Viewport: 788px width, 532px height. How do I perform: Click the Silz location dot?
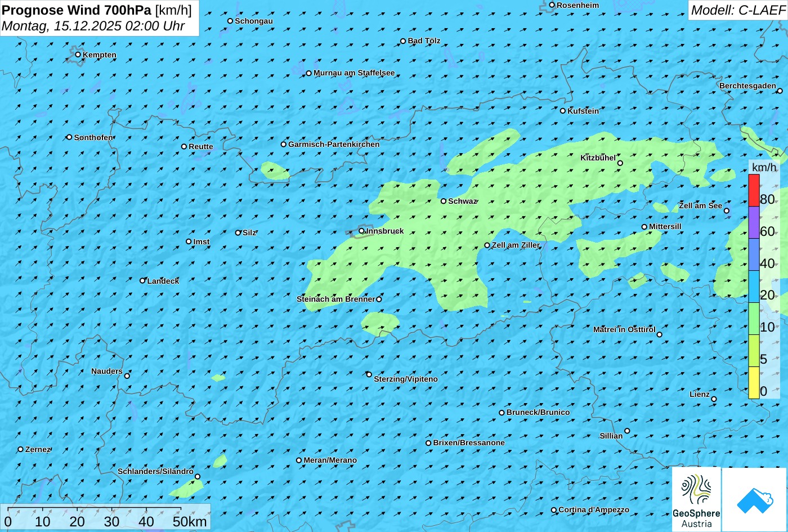point(238,233)
